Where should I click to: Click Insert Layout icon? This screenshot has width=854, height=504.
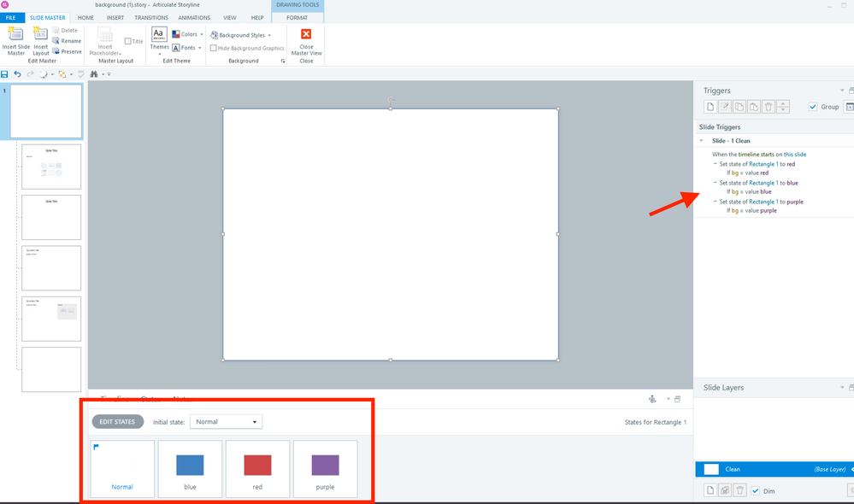point(41,41)
